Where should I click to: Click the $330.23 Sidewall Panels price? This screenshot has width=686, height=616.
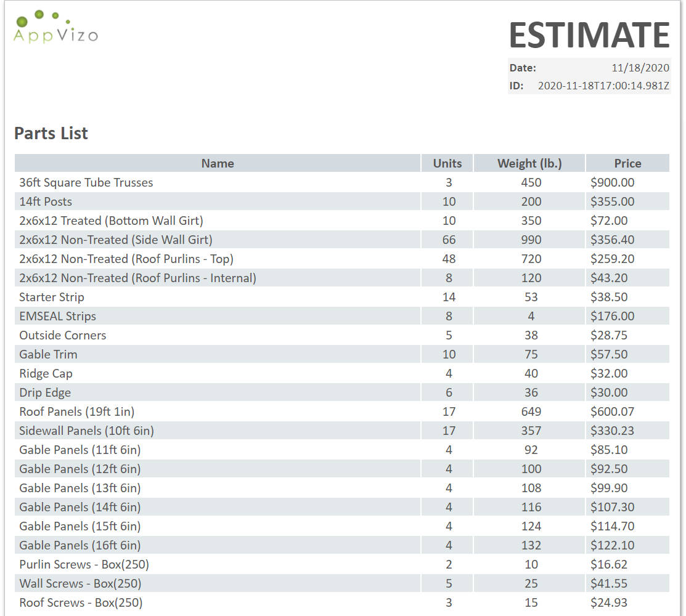click(x=612, y=431)
